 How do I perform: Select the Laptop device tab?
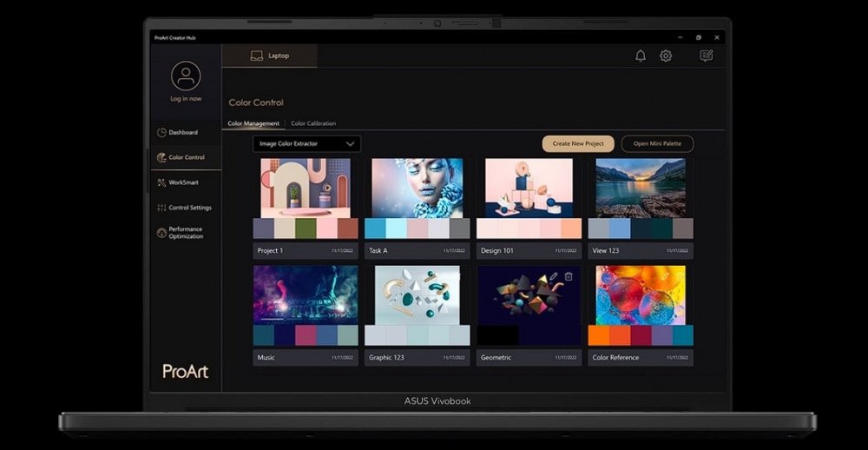point(270,56)
